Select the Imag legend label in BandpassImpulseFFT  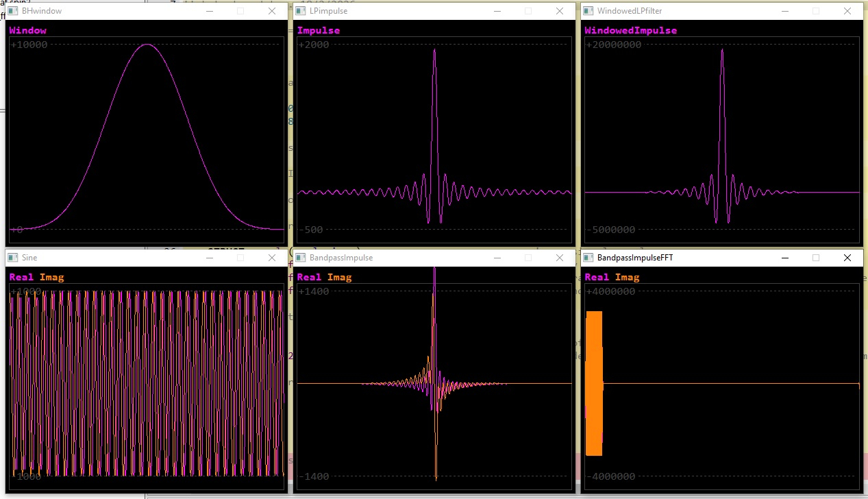pyautogui.click(x=627, y=277)
